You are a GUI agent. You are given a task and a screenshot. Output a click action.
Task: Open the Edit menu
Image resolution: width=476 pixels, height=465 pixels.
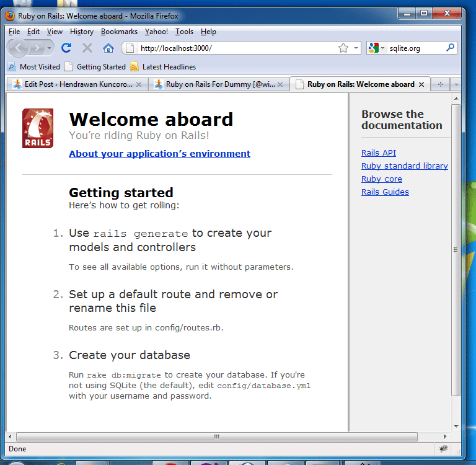pyautogui.click(x=33, y=32)
